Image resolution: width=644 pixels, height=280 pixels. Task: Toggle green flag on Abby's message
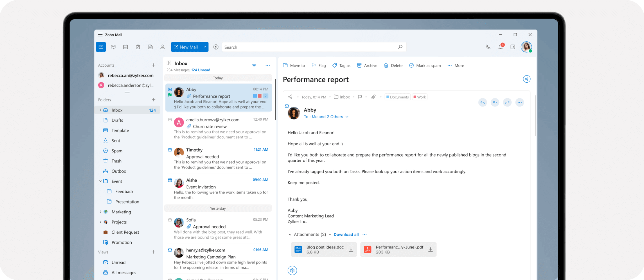[170, 95]
